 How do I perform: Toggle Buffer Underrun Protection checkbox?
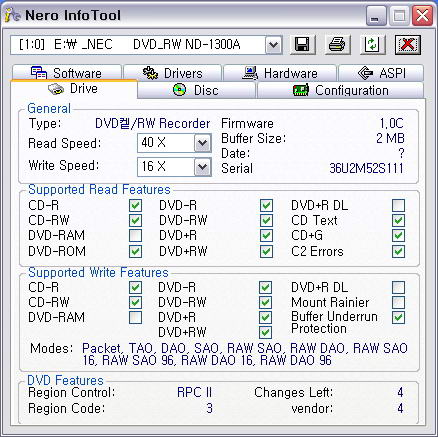tap(399, 317)
